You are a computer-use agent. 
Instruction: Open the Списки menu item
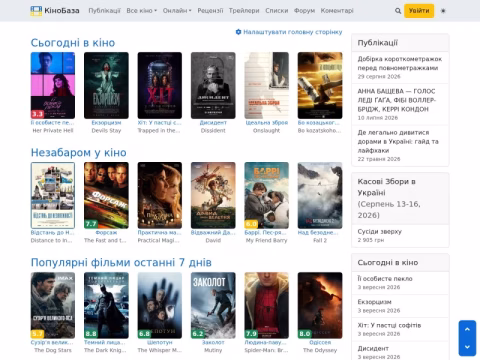277,11
